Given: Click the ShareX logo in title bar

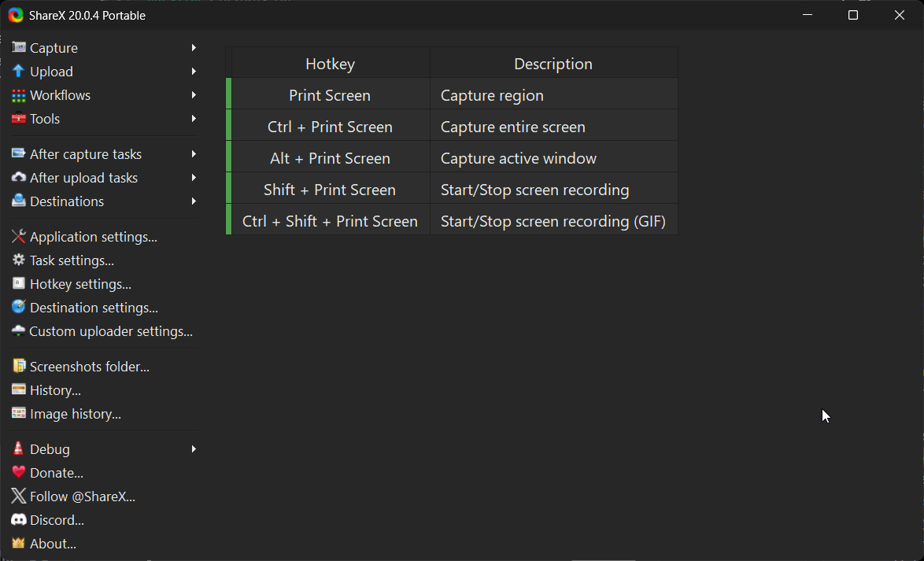Looking at the screenshot, I should point(16,15).
